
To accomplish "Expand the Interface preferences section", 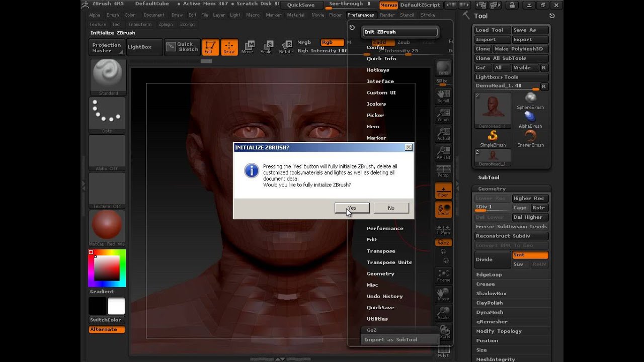I will click(x=380, y=81).
